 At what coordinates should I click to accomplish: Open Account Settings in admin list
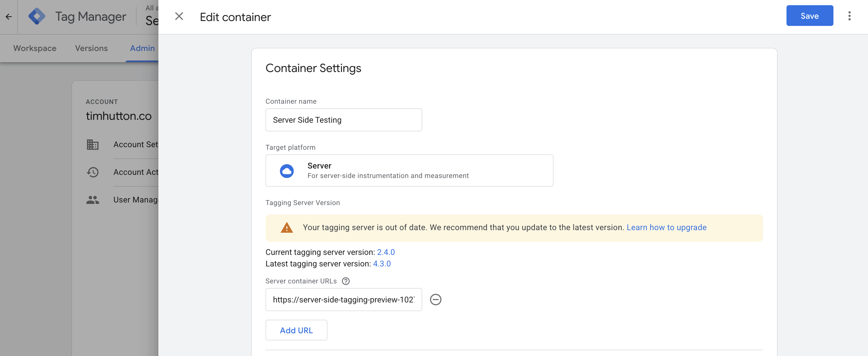coord(136,145)
